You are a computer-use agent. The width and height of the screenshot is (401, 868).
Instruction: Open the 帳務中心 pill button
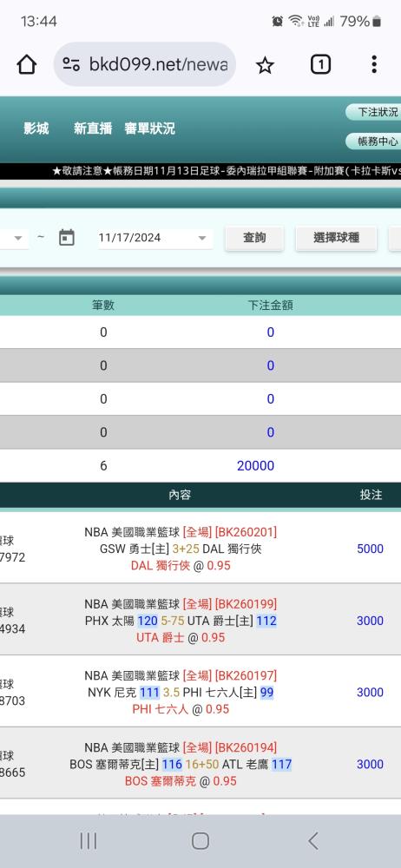click(374, 141)
